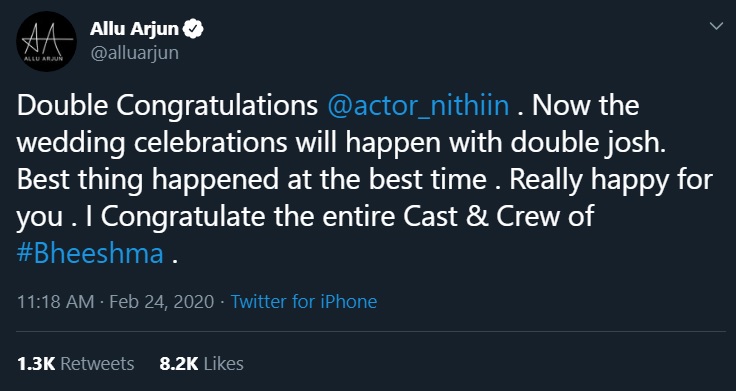Viewport: 736px width, 391px height.
Task: Follow the #Bheeshma hashtag
Action: [90, 254]
